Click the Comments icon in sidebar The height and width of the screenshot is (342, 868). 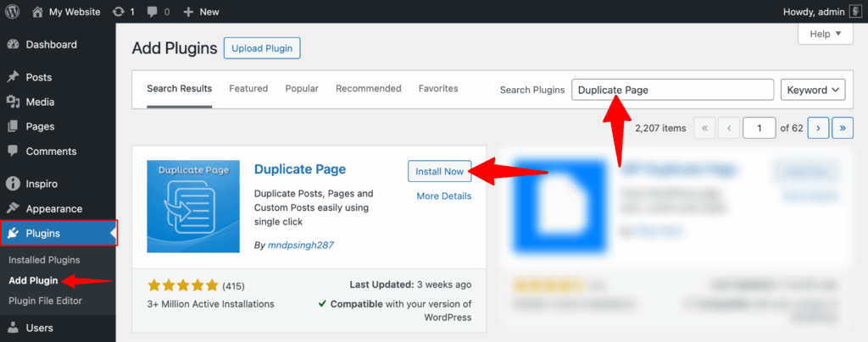[14, 152]
